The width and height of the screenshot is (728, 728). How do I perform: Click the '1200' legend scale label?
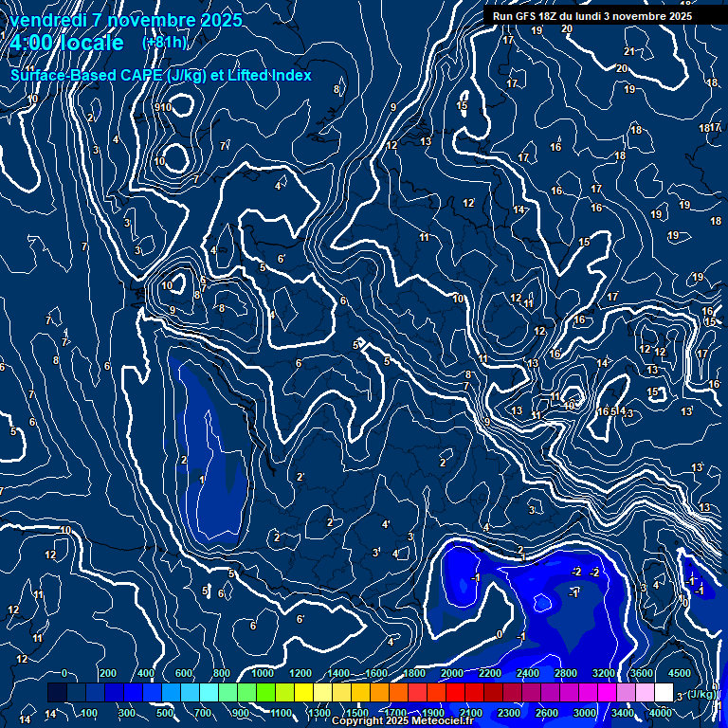pos(300,673)
